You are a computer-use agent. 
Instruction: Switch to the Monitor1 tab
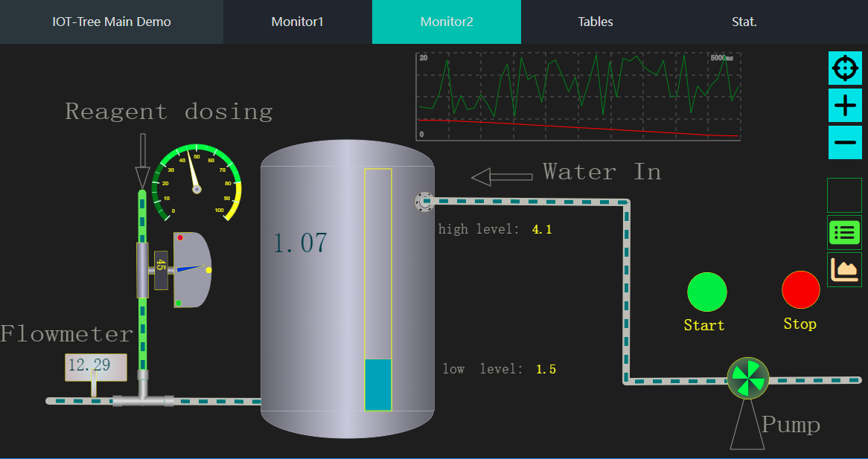[297, 22]
